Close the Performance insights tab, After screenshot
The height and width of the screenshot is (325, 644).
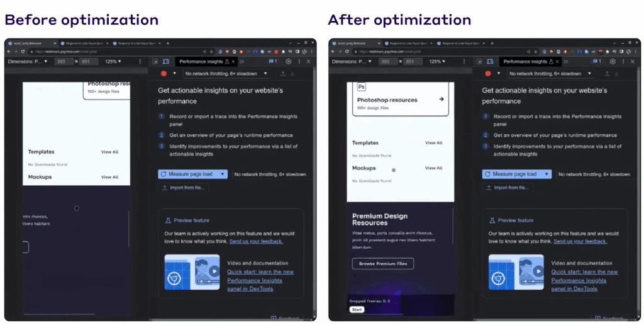click(557, 61)
